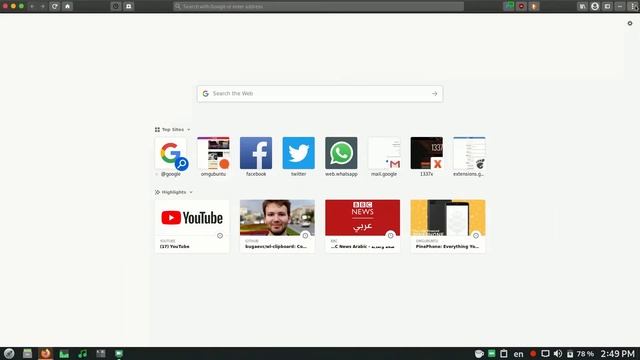The height and width of the screenshot is (360, 640).
Task: Open the battery 78 % indicator
Action: click(580, 354)
